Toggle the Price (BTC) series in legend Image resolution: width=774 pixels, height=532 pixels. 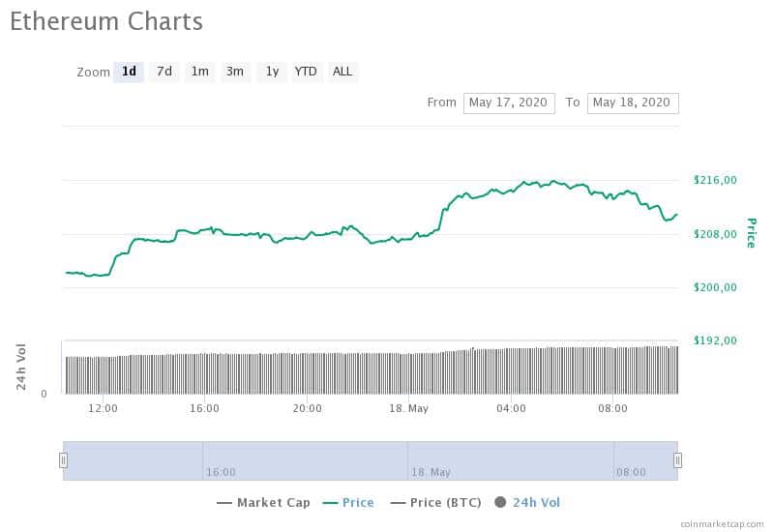pyautogui.click(x=436, y=503)
